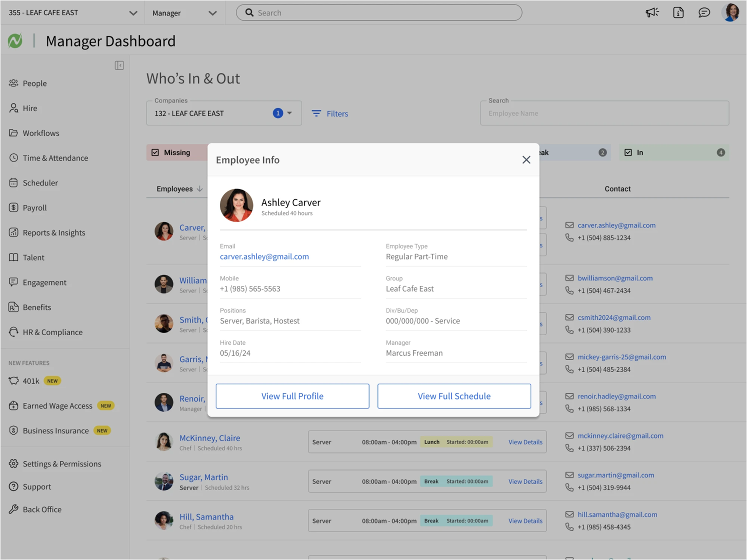Click Samantha Hill's avatar thumbnail
747x560 pixels.
[164, 520]
